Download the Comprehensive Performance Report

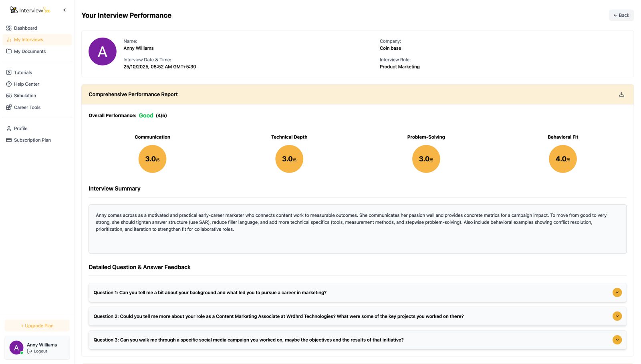(621, 95)
